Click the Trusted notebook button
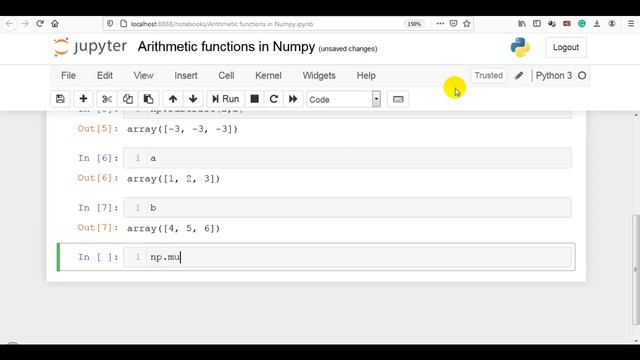 [489, 76]
